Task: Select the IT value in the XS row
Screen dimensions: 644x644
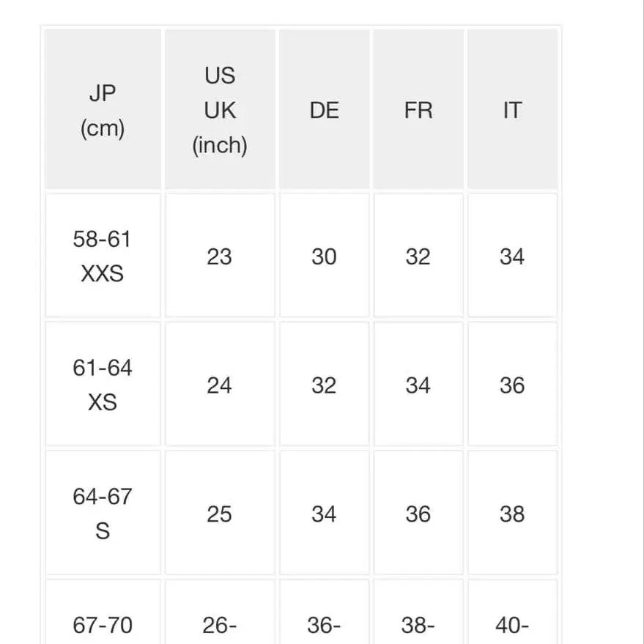Action: pos(512,385)
